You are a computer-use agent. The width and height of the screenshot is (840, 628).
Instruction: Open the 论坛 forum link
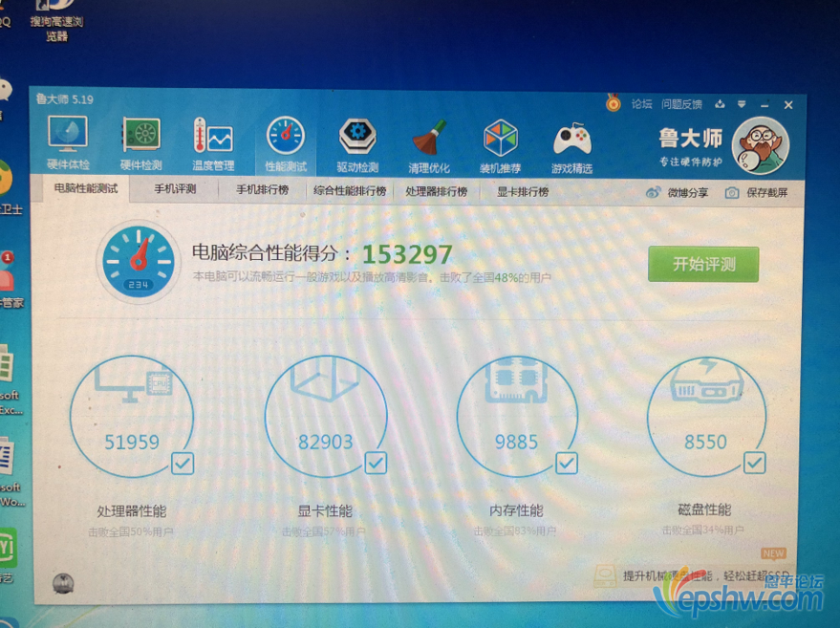click(641, 104)
